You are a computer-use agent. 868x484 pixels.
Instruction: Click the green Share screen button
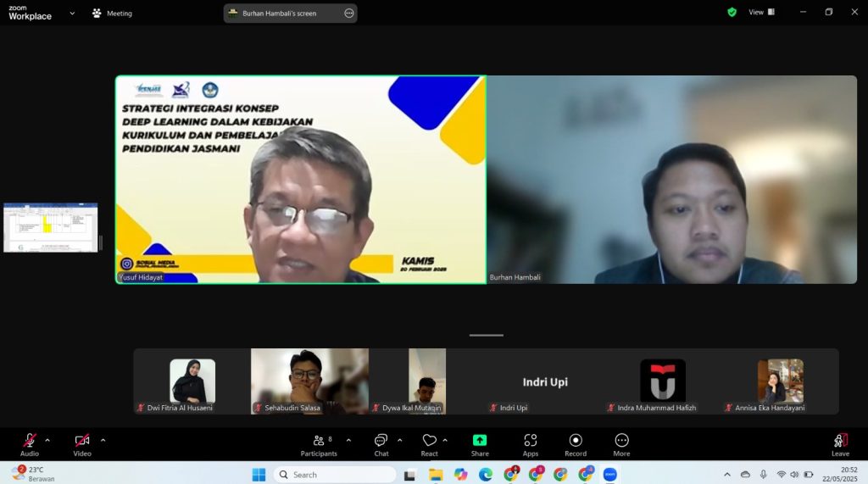pos(480,443)
